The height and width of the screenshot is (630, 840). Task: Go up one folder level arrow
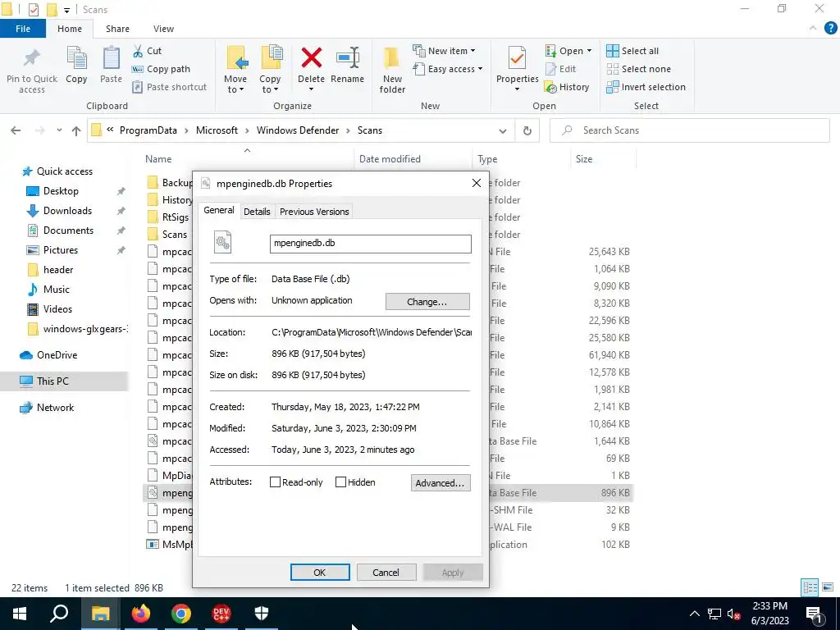76,130
